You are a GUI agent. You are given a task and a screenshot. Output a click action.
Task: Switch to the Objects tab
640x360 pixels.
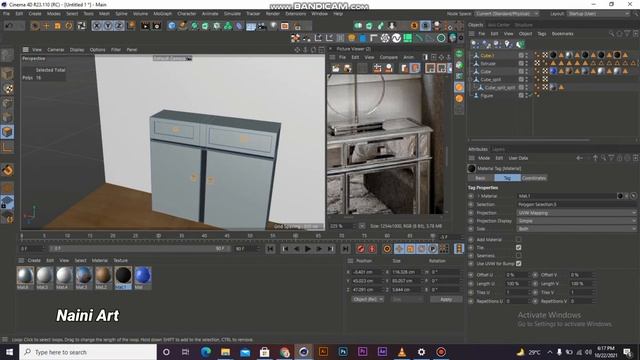click(x=476, y=25)
